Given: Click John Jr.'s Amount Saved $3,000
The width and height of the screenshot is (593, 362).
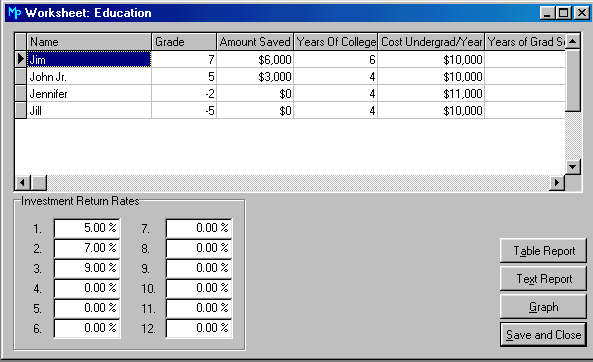Looking at the screenshot, I should (255, 76).
